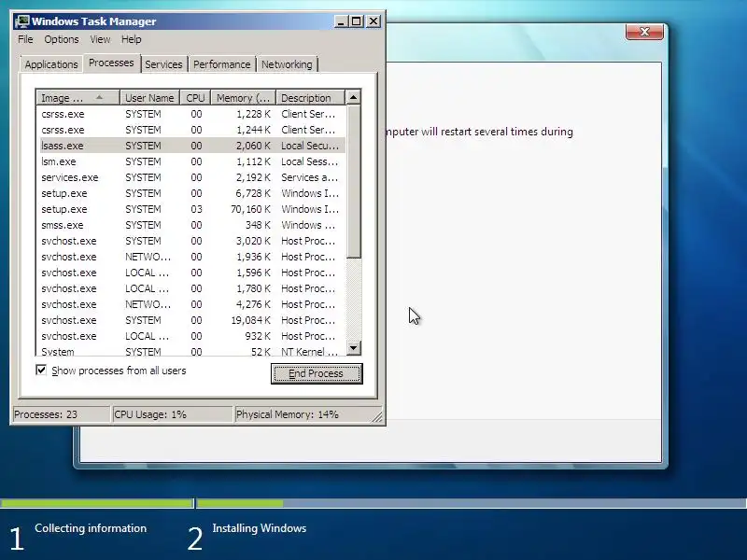Open the View menu

tap(100, 39)
